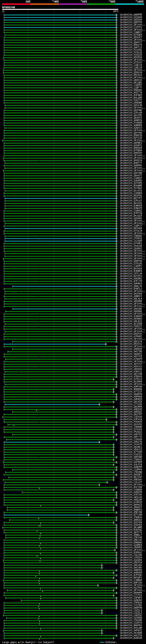
Task: Select hit UniRef100_P15126
Action: tap(131, 53)
